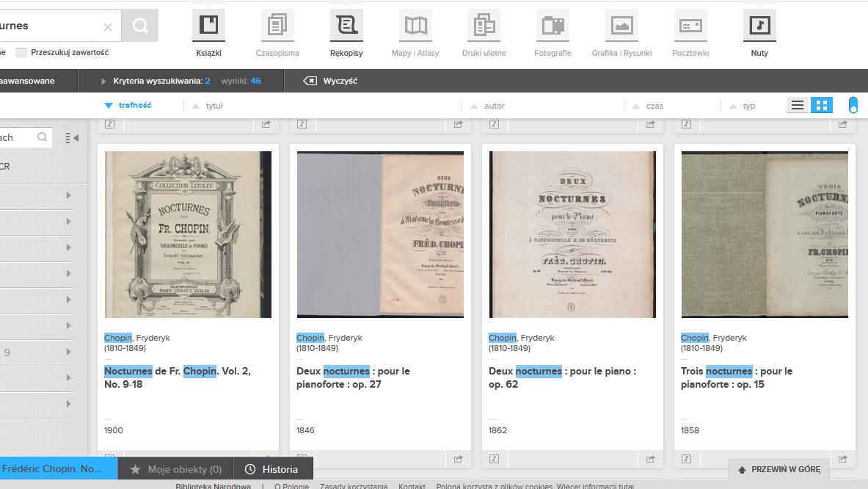Screen dimensions: 868x489
Task: Filter by Czasopisma category
Action: point(277,25)
